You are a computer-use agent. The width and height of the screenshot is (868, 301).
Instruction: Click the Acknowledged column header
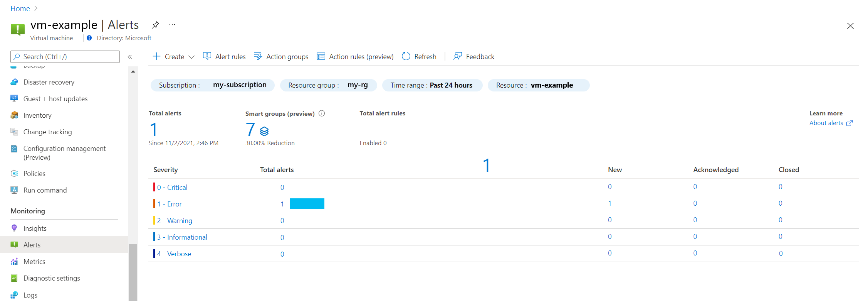(x=716, y=170)
